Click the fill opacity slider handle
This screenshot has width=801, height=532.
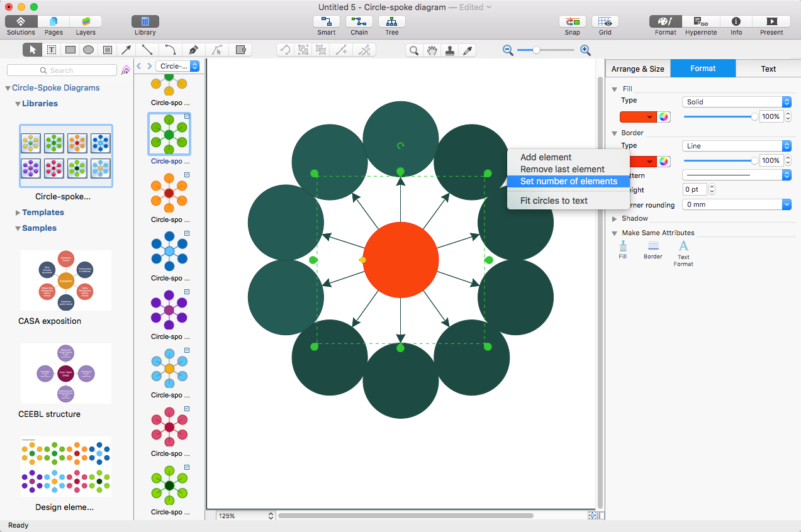(754, 117)
